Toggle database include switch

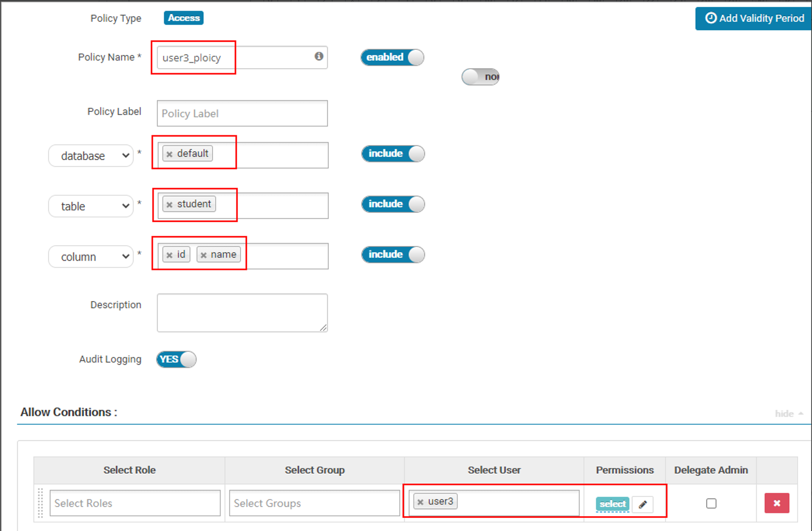click(393, 154)
